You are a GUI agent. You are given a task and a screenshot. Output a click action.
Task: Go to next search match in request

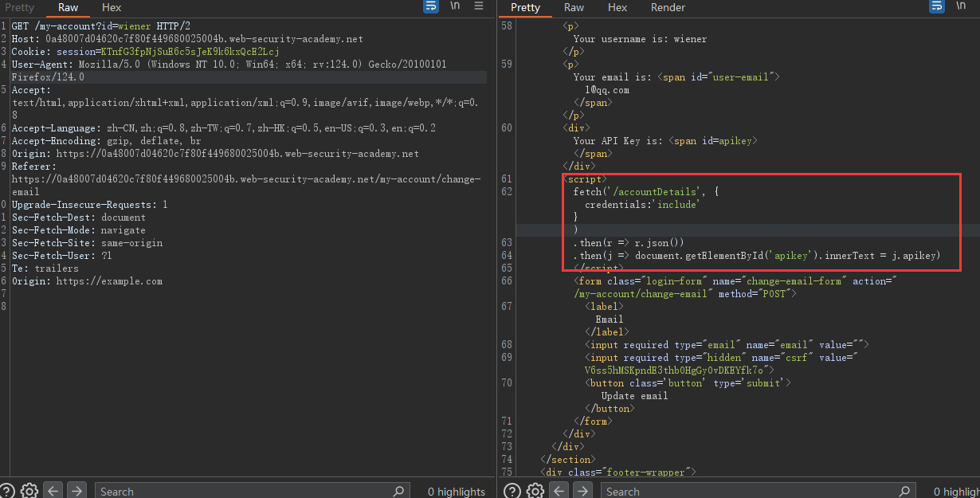76,491
